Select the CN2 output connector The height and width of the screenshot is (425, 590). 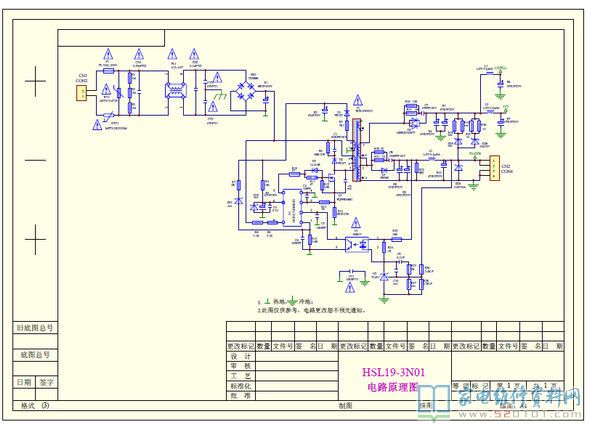coord(494,168)
